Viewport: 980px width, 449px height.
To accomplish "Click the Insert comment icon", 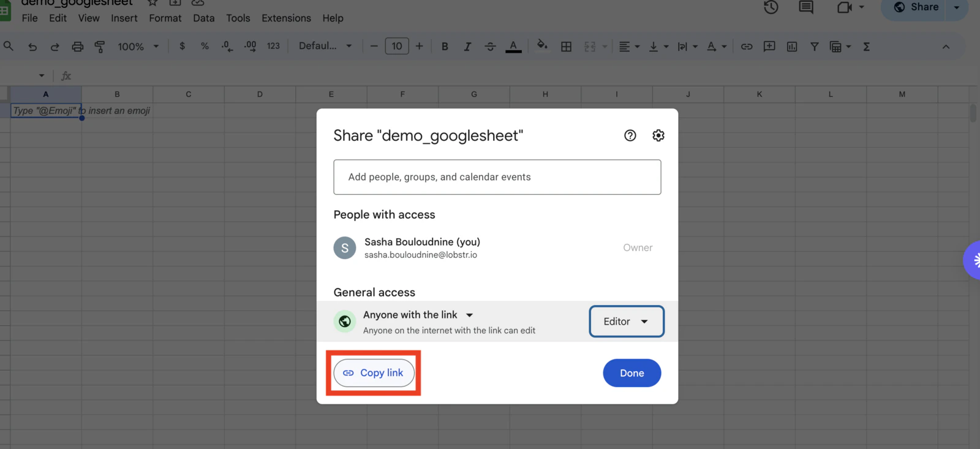I will coord(769,47).
